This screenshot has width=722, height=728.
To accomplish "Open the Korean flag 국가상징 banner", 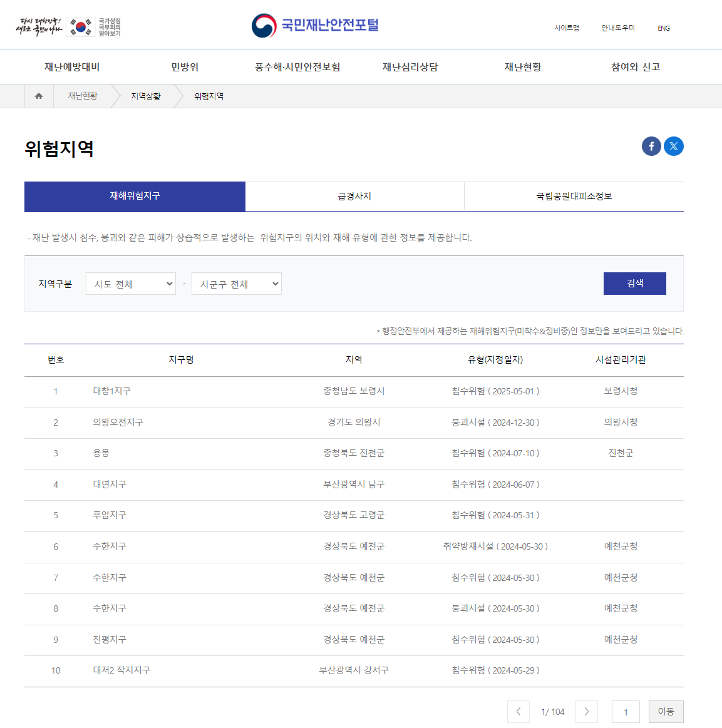I will click(94, 27).
